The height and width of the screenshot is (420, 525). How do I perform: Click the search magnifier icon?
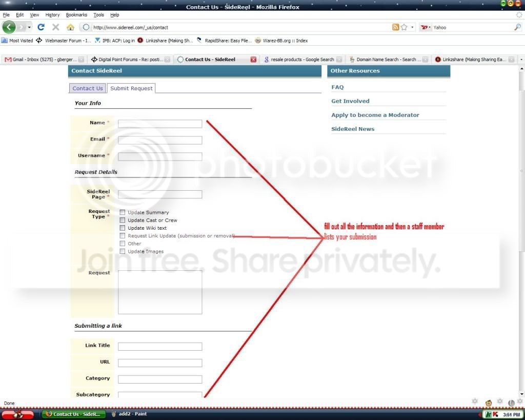tap(517, 27)
